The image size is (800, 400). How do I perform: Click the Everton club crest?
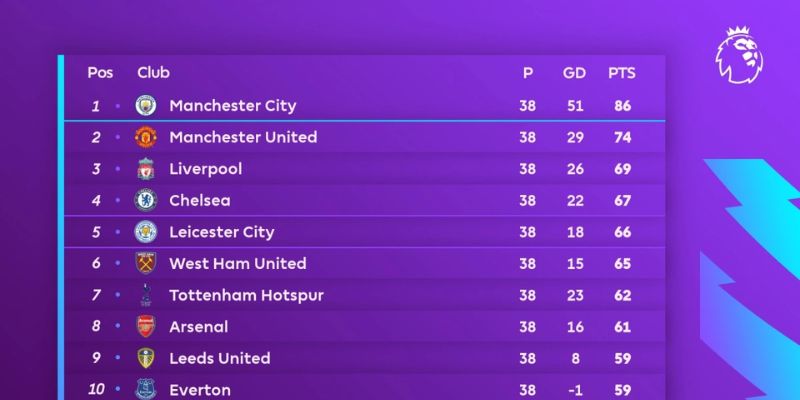[146, 389]
